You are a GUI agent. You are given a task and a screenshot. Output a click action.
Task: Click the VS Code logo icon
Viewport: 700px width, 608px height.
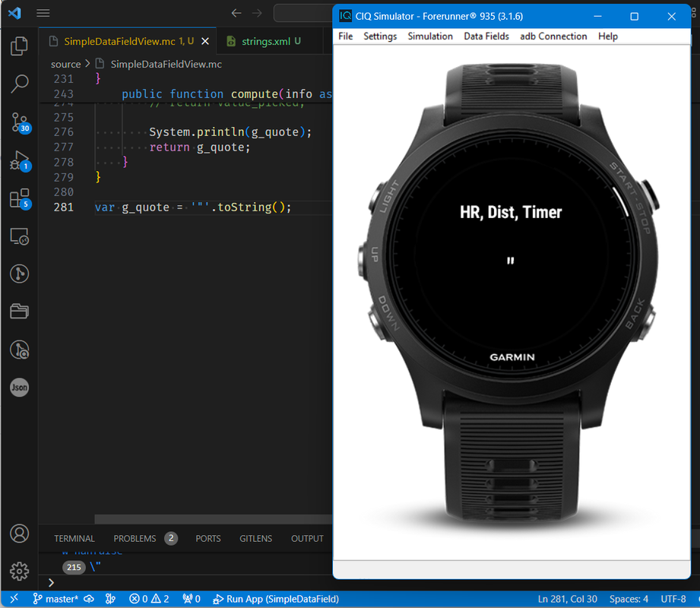(14, 13)
